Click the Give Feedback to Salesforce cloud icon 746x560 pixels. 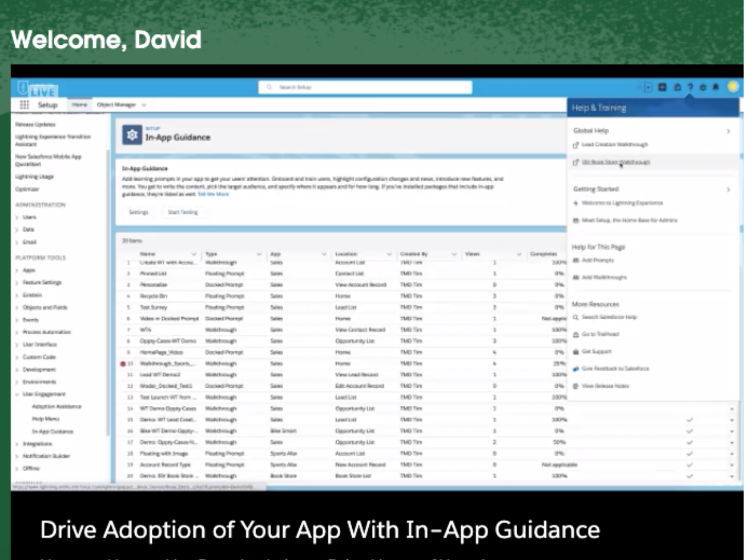click(x=576, y=369)
